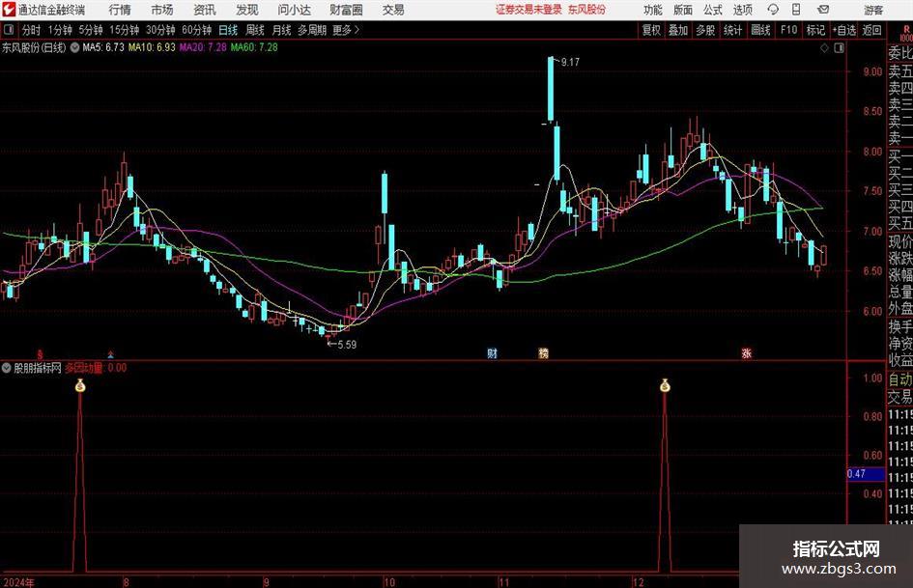Switch to the 30分钟 period tab

coord(160,30)
